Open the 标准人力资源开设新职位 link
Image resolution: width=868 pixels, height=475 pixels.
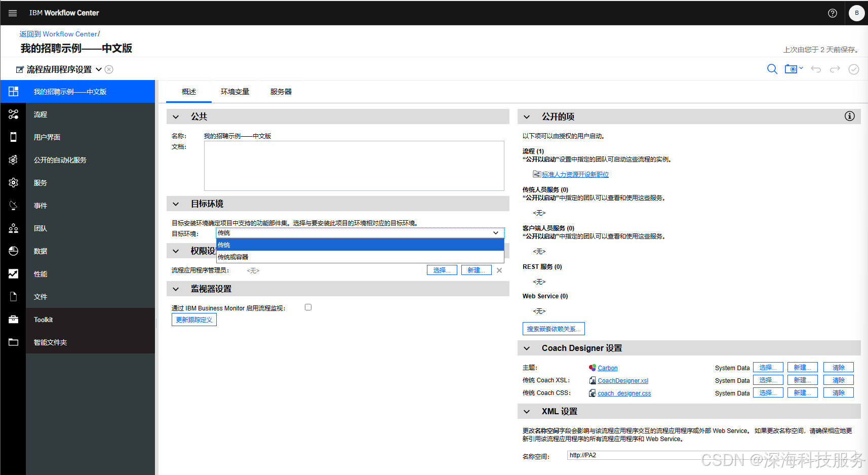tap(575, 174)
